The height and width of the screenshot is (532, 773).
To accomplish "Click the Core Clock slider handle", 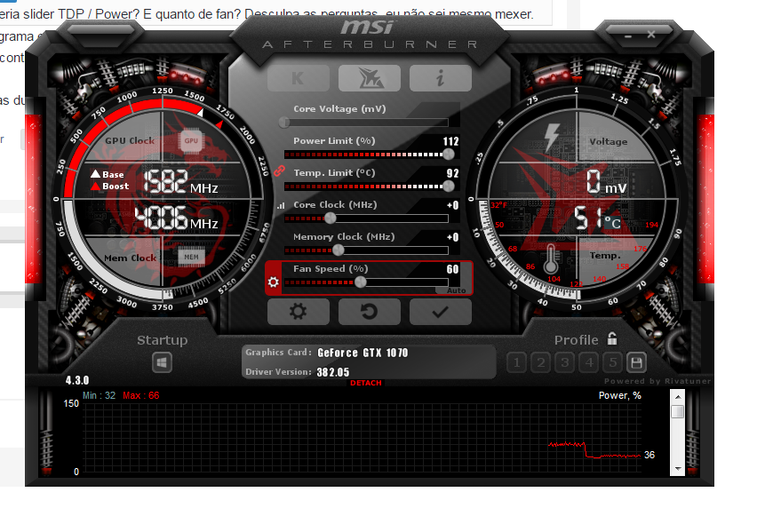I will coord(331,218).
